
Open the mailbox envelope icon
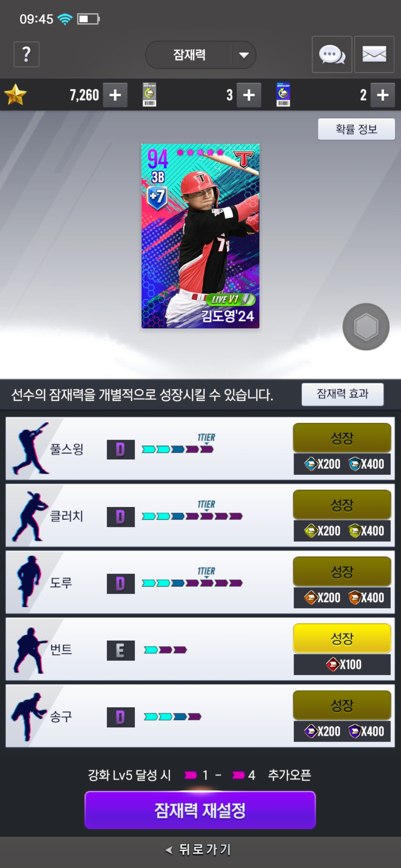(x=374, y=55)
